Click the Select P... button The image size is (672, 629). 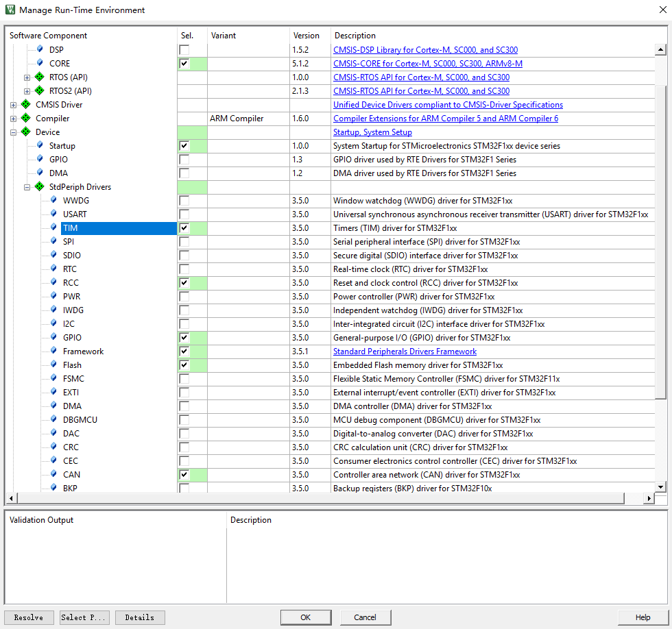[84, 617]
